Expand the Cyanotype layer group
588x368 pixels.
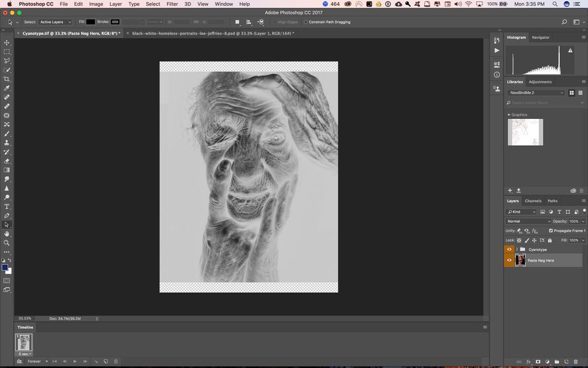(x=517, y=249)
